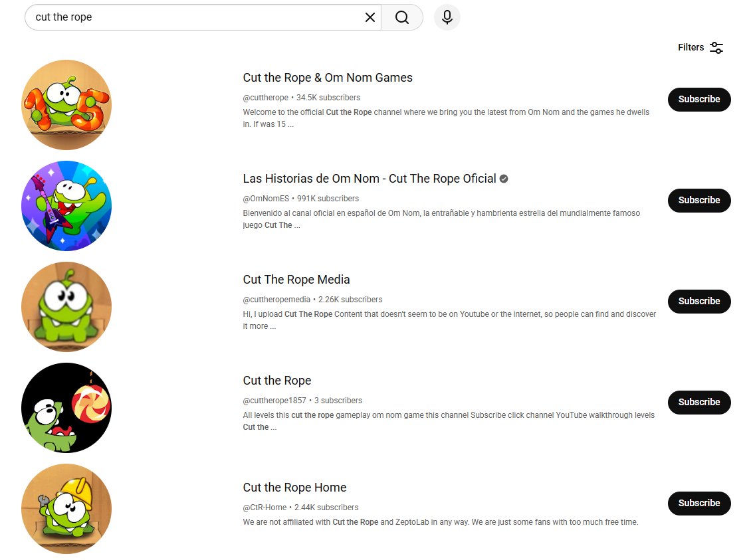
Task: Open the Filters options
Action: click(x=700, y=48)
